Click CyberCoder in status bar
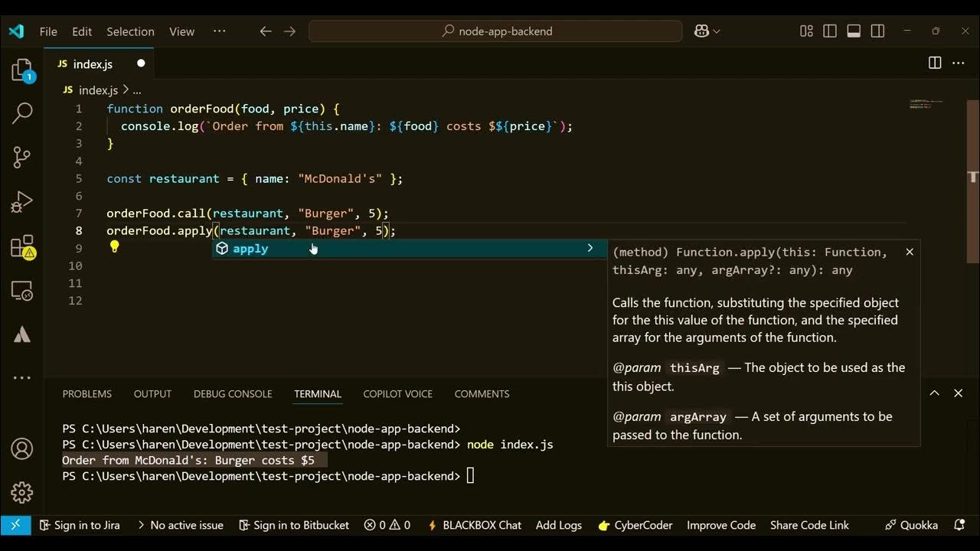The width and height of the screenshot is (980, 551). pos(635,525)
